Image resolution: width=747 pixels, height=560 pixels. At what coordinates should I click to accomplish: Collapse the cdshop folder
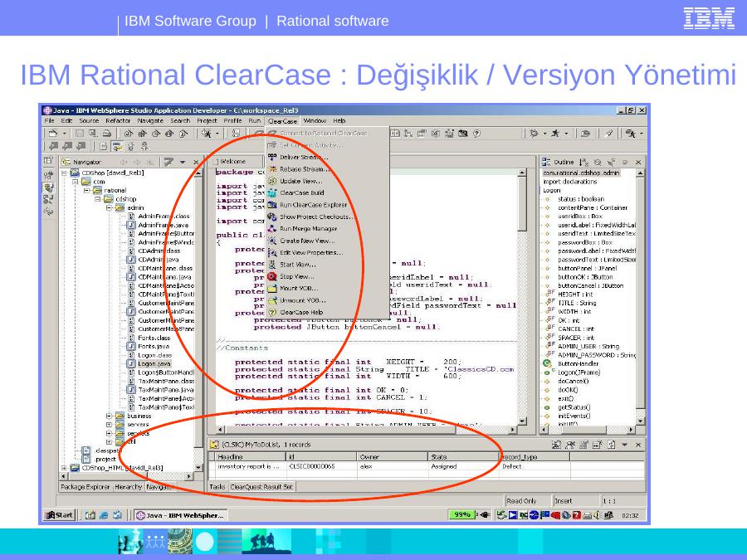(x=98, y=199)
